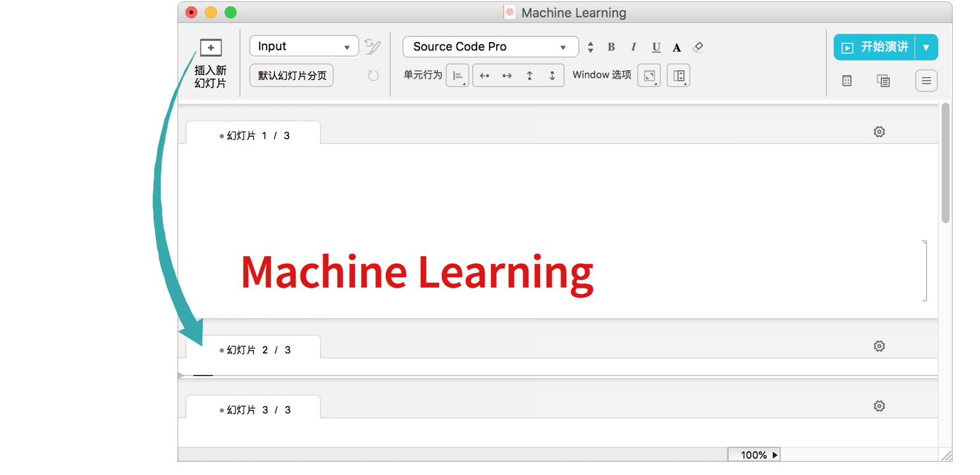The image size is (980, 475).
Task: Click the vertical scrollbar thumb
Action: 946,163
